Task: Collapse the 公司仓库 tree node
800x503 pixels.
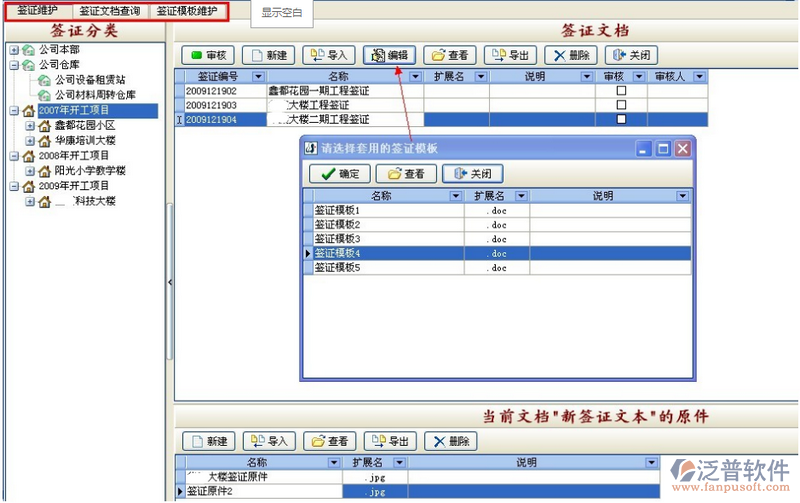Action: 14,65
